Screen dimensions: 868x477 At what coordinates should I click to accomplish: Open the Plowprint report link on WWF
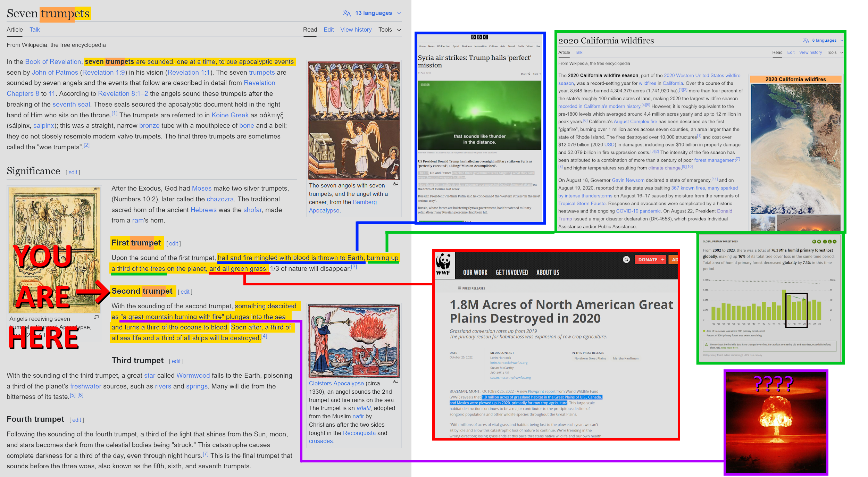(542, 391)
